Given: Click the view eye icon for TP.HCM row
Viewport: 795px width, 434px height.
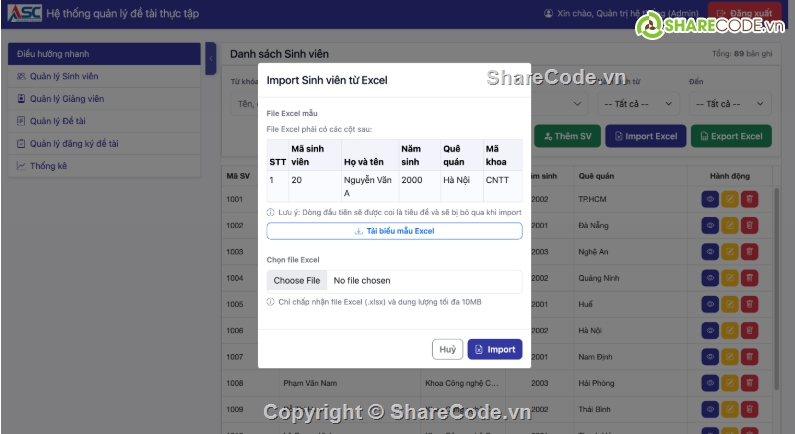Looking at the screenshot, I should 711,199.
